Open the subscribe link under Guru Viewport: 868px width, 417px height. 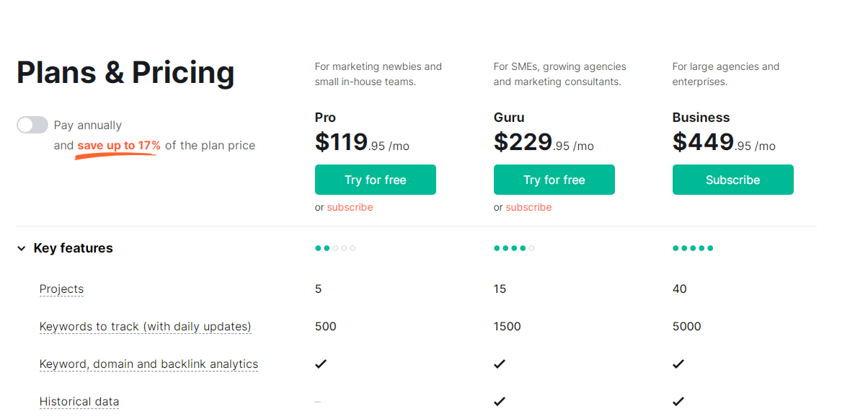[528, 207]
